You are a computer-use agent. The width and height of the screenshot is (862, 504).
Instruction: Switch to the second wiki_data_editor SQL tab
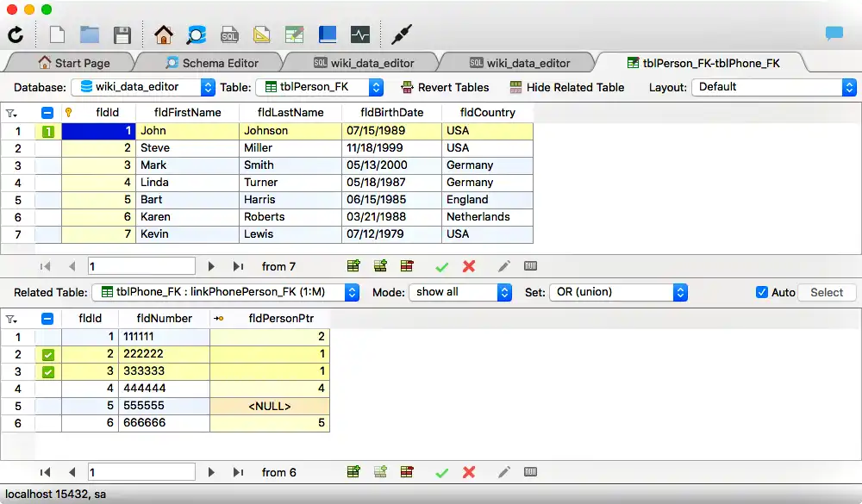520,63
